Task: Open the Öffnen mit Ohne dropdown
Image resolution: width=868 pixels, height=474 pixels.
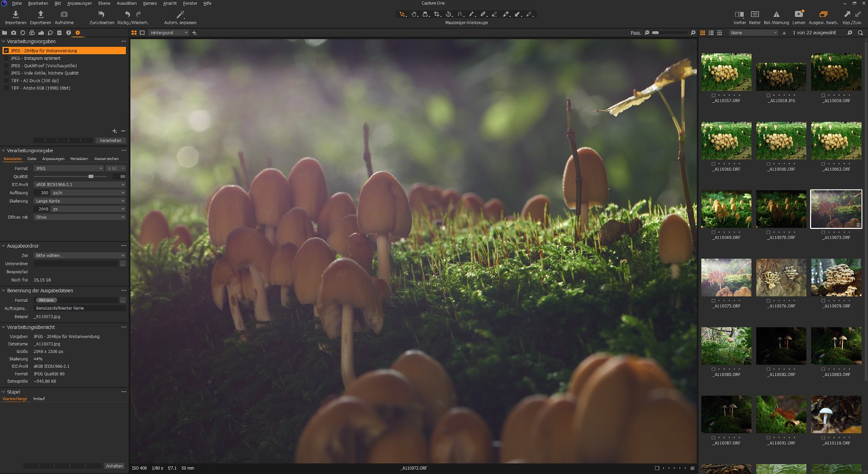Action: click(79, 217)
